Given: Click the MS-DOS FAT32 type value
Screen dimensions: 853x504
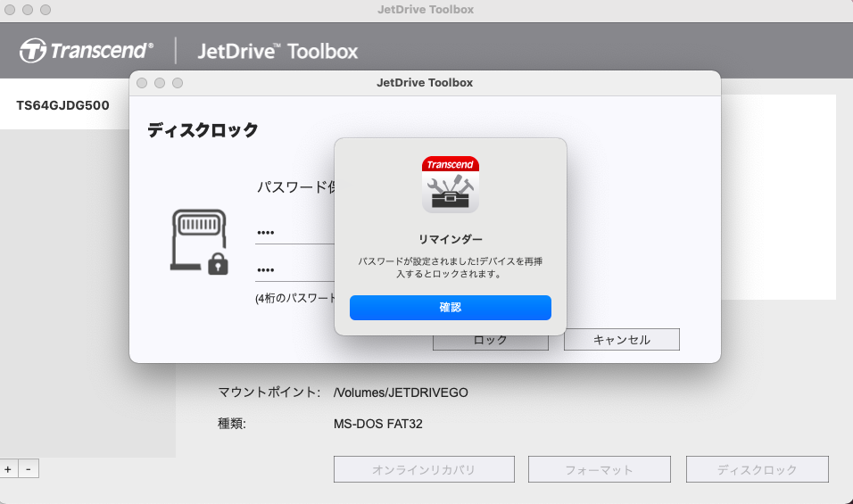Looking at the screenshot, I should pos(378,424).
